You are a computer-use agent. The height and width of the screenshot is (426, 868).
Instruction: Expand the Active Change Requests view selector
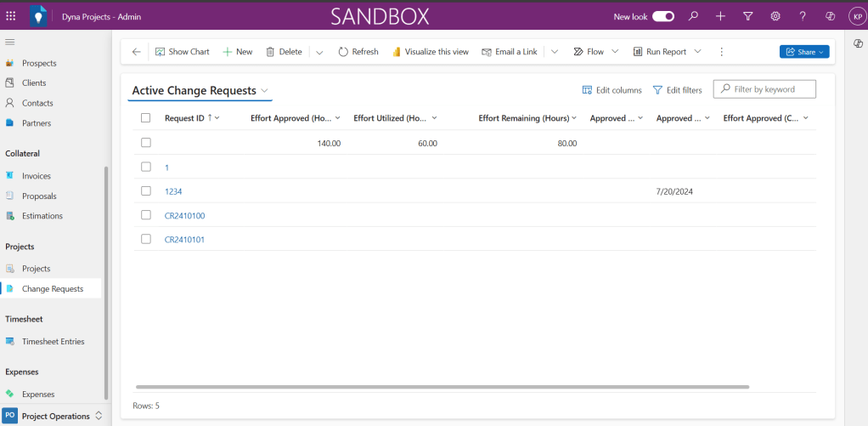pyautogui.click(x=265, y=91)
